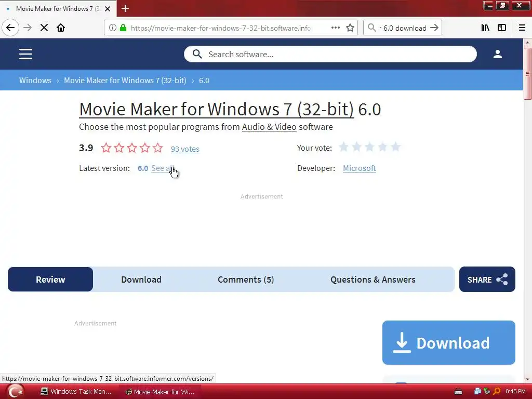Click the browser URL address field
Image resolution: width=532 pixels, height=399 pixels.
220,28
